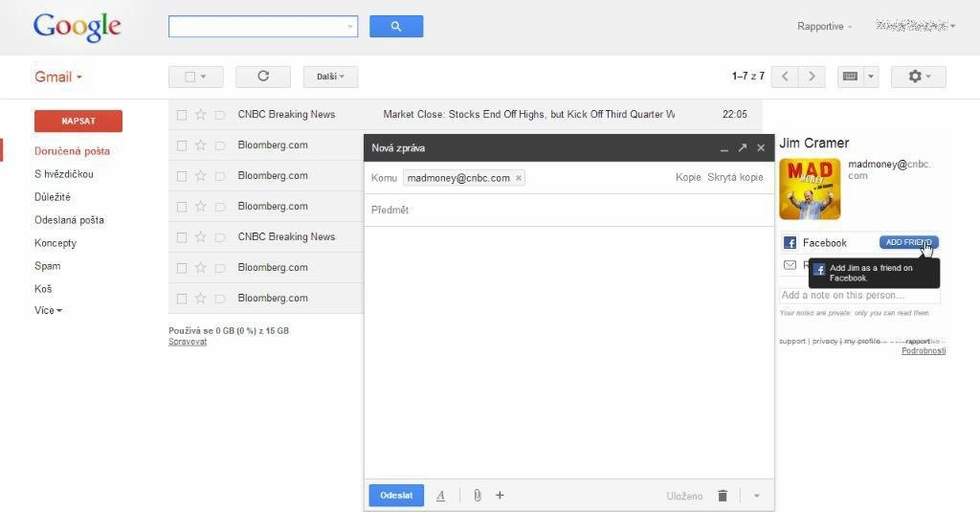Toggle the select-all checkbox in toolbar
The height and width of the screenshot is (512, 980).
pos(190,77)
